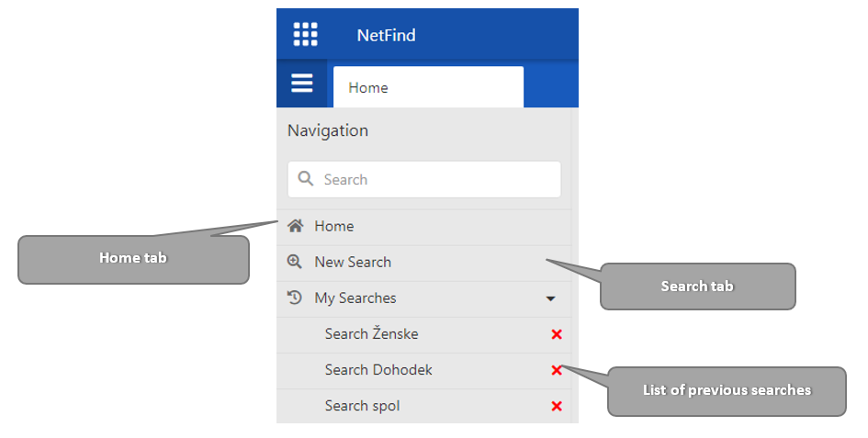Open the saved Search Ženske
The height and width of the screenshot is (438, 868).
[x=371, y=334]
